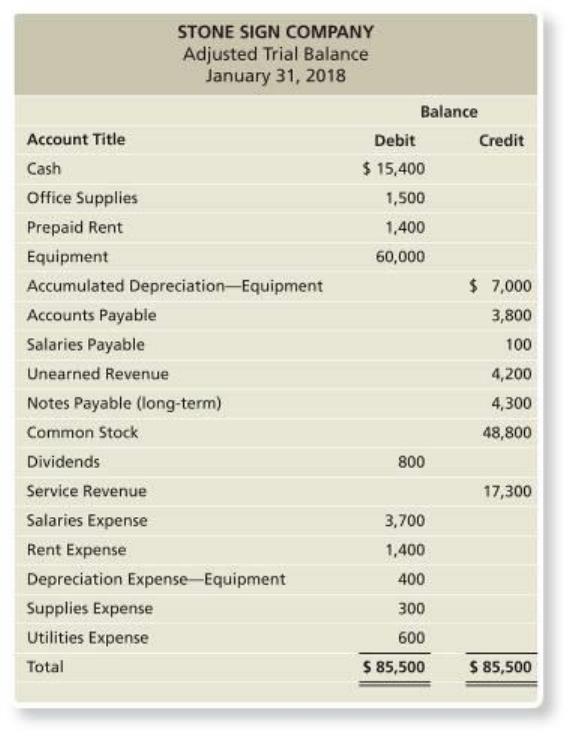Select Accumulated Depreciation—Equipment account title
The height and width of the screenshot is (737, 572).
click(175, 286)
